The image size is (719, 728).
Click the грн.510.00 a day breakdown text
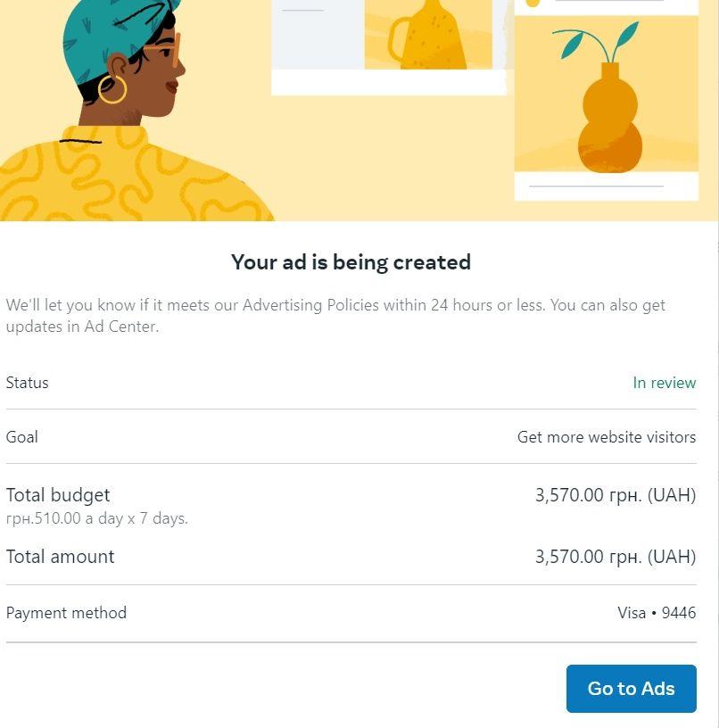(96, 518)
